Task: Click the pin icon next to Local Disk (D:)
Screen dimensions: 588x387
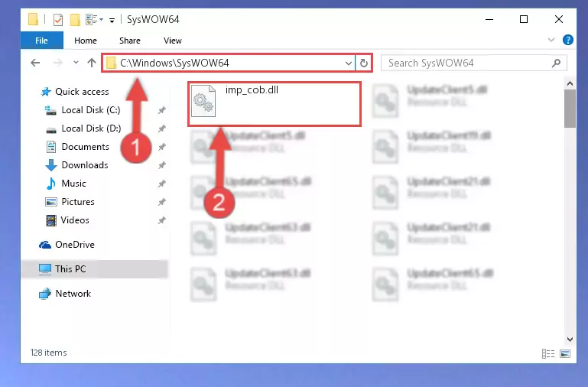Action: (x=161, y=128)
